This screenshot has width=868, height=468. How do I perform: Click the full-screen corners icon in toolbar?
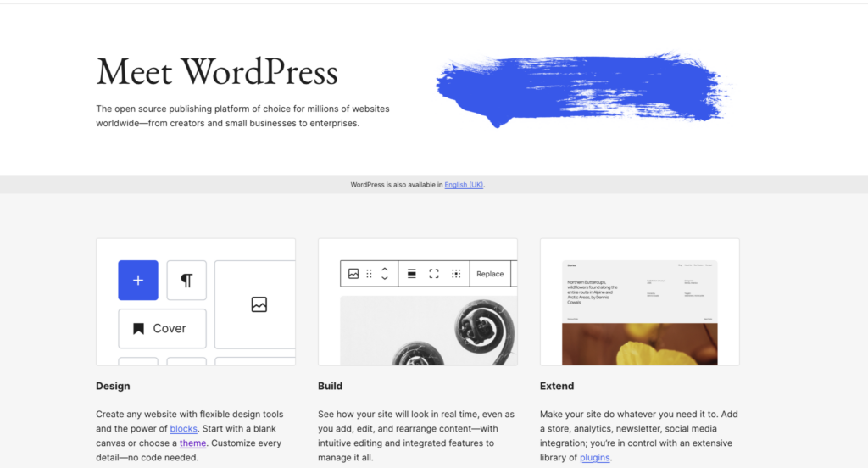click(x=434, y=274)
